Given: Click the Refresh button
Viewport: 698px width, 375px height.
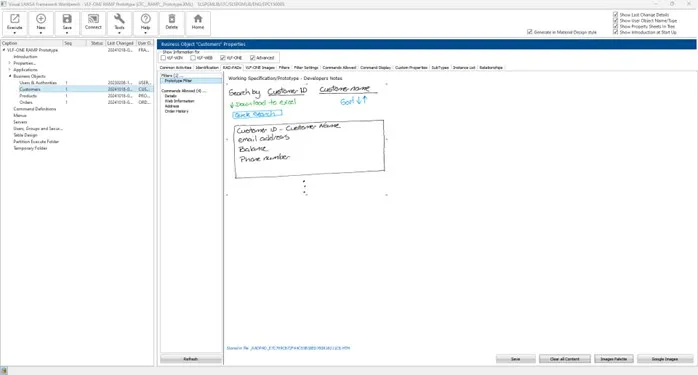Looking at the screenshot, I should [191, 359].
